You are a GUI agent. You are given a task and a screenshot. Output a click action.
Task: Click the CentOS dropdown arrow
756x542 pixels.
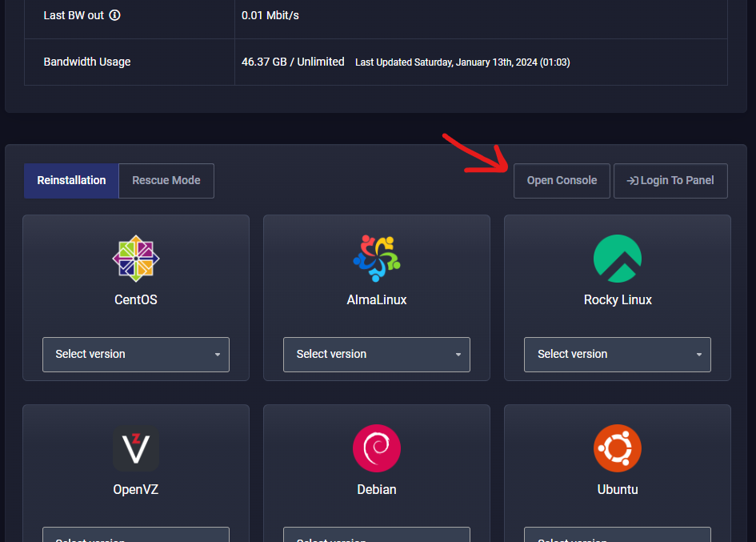pyautogui.click(x=218, y=355)
